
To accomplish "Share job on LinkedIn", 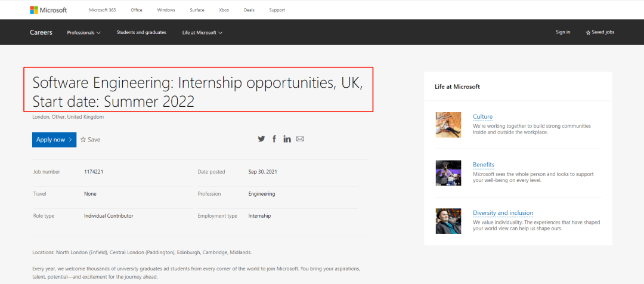I will pyautogui.click(x=287, y=139).
